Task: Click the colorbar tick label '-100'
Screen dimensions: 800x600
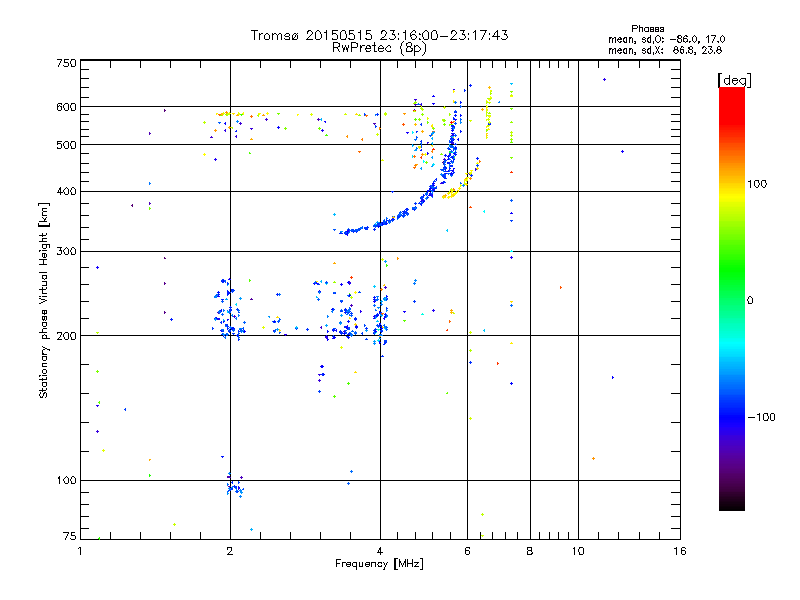Action: coord(762,417)
